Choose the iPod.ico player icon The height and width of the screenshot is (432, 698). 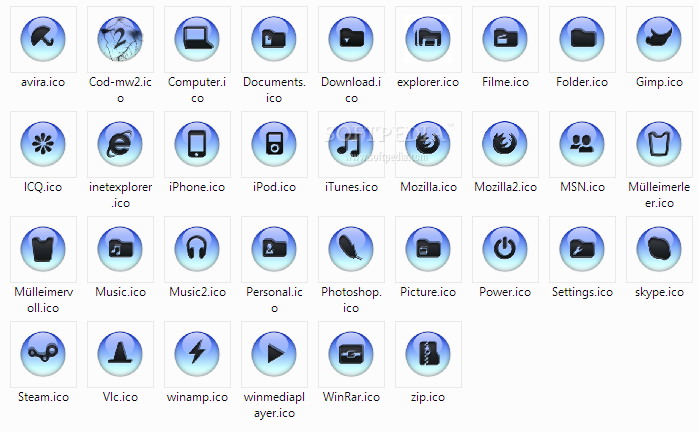click(274, 144)
